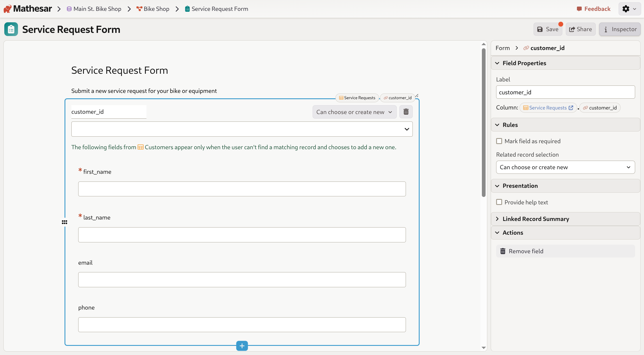
Task: Check the Provide help text option
Action: (499, 202)
